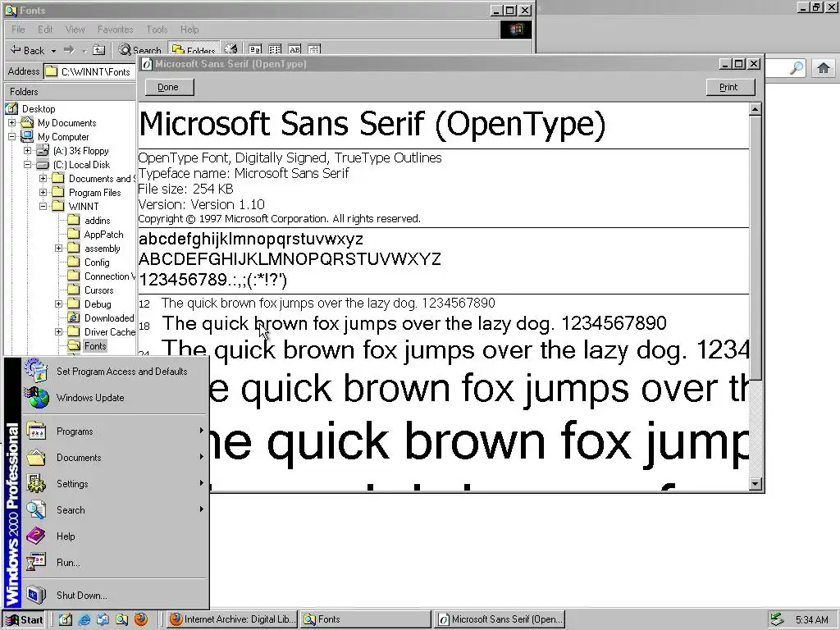
Task: Expand the Documents and Settings folder node
Action: click(43, 178)
